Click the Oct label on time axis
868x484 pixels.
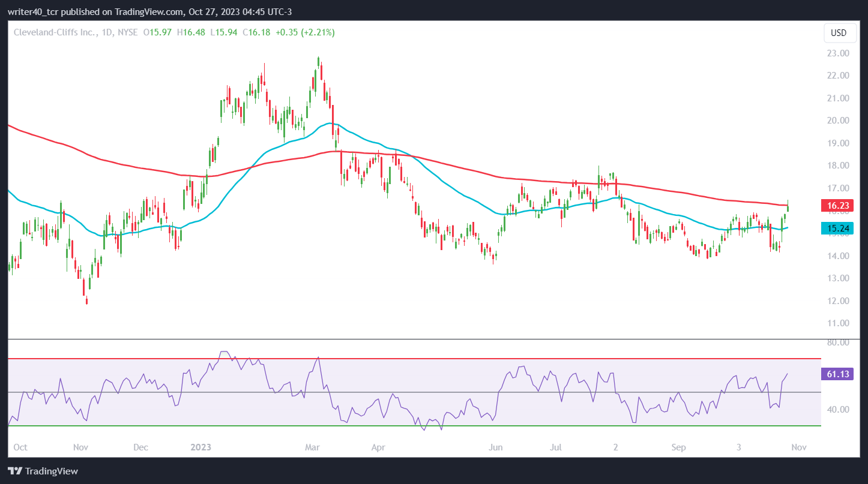[x=20, y=447]
